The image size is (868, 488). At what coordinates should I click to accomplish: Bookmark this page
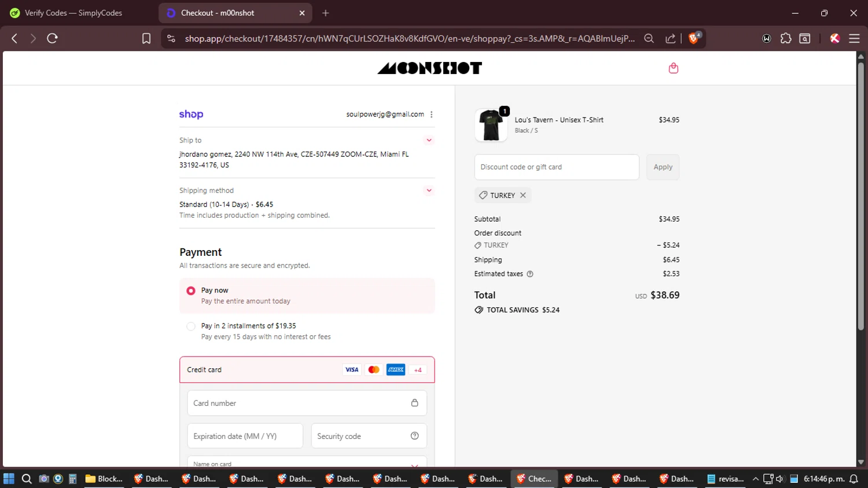(146, 38)
